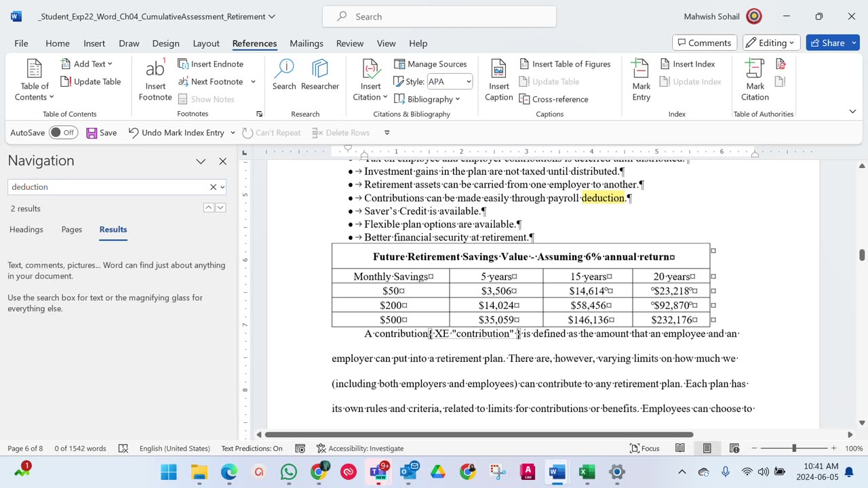Click the navigation search box
The width and height of the screenshot is (868, 488).
(x=108, y=187)
